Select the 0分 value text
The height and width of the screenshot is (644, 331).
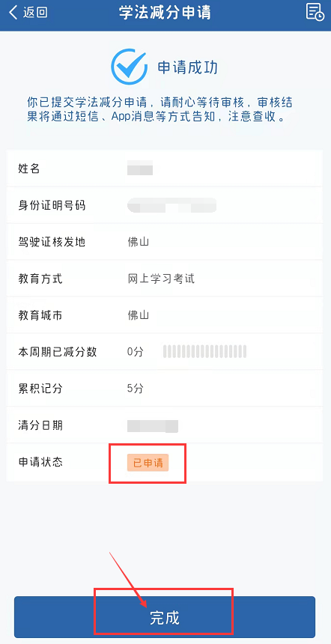[x=135, y=352]
